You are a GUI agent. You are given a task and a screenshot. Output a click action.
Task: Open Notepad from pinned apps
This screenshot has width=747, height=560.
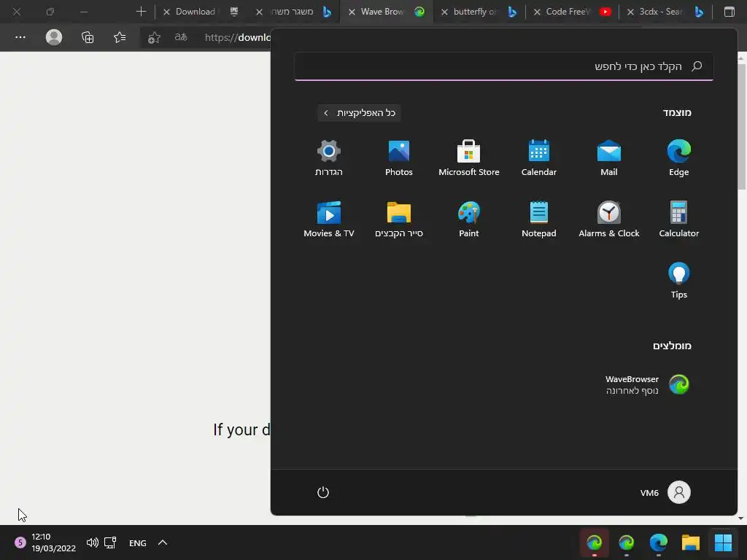click(x=539, y=219)
